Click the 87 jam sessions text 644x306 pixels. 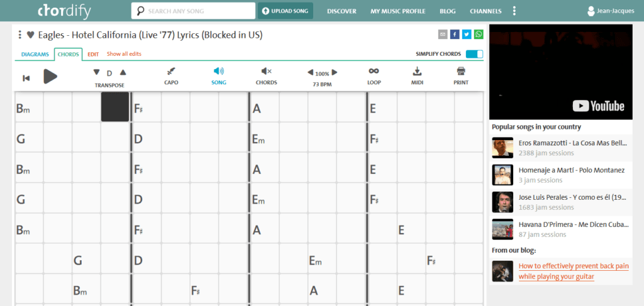(542, 234)
